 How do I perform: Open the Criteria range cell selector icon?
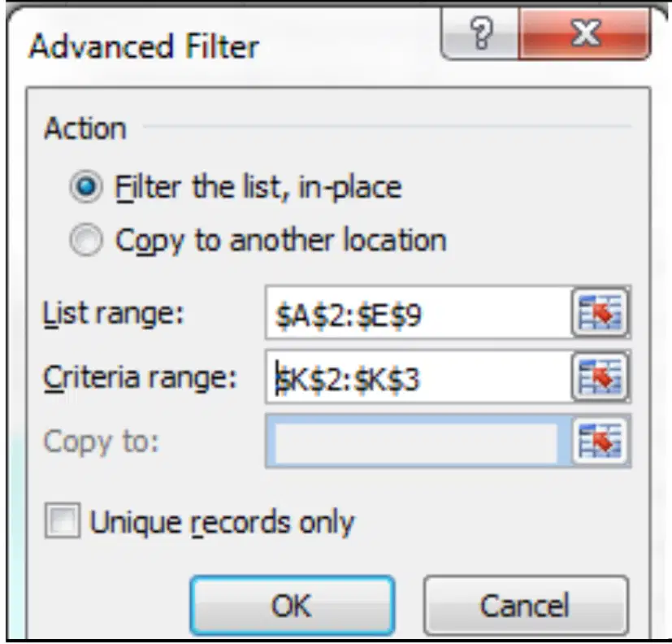(600, 377)
